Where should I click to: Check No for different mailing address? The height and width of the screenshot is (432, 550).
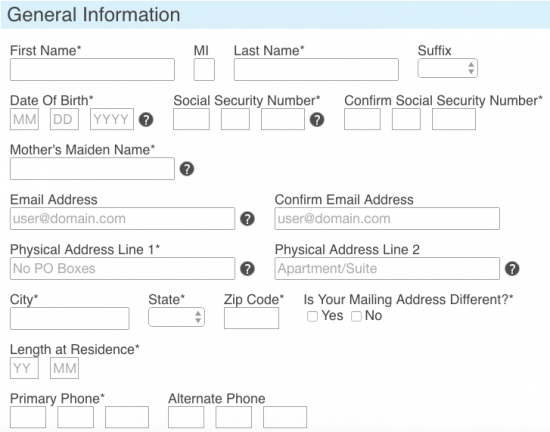(356, 316)
